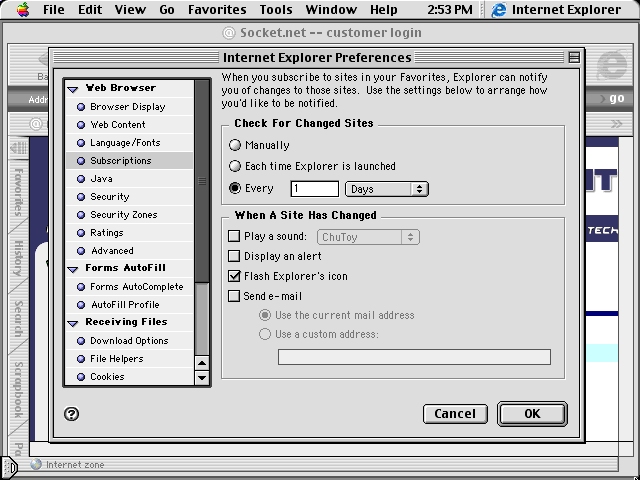640x480 pixels.
Task: Click the 2:53 PM menu bar clock
Action: point(449,9)
